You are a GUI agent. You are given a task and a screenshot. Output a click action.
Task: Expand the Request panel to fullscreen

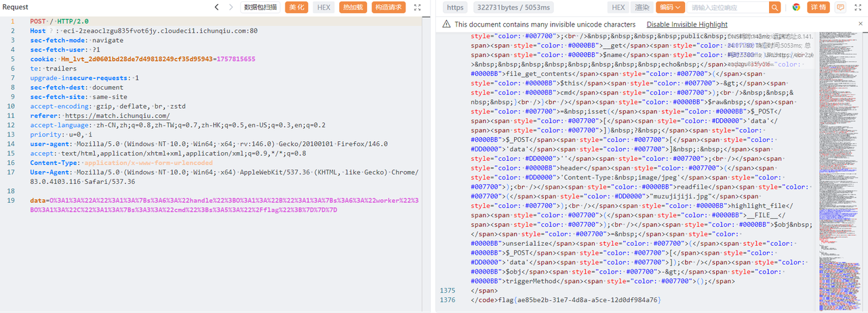[x=417, y=7]
